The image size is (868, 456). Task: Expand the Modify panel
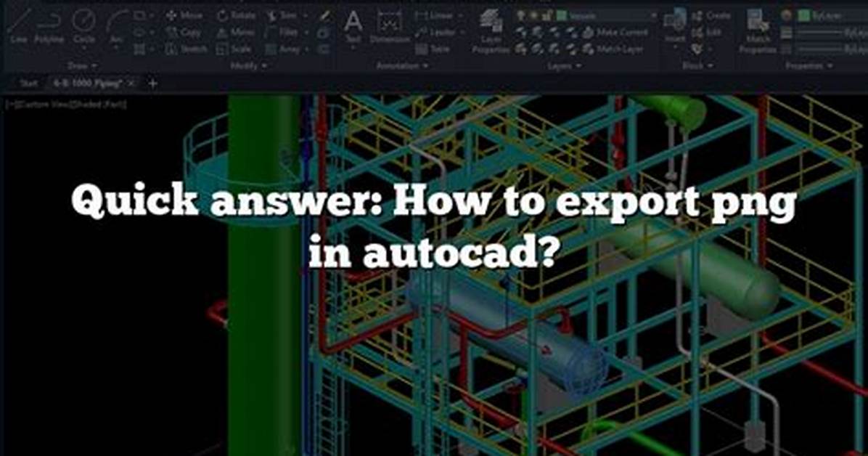pyautogui.click(x=248, y=66)
